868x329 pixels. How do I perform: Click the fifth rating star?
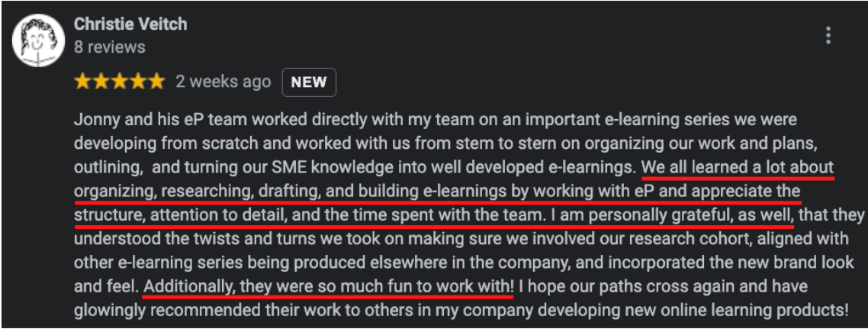click(155, 81)
